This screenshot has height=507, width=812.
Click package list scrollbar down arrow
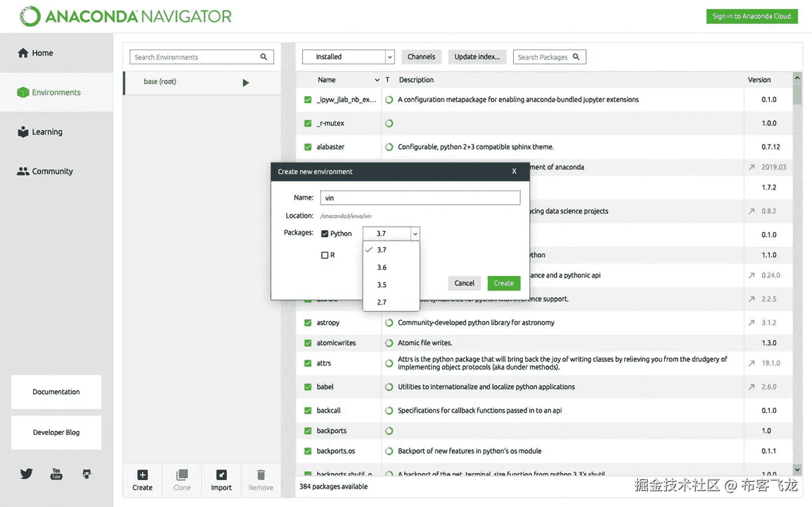tap(797, 470)
